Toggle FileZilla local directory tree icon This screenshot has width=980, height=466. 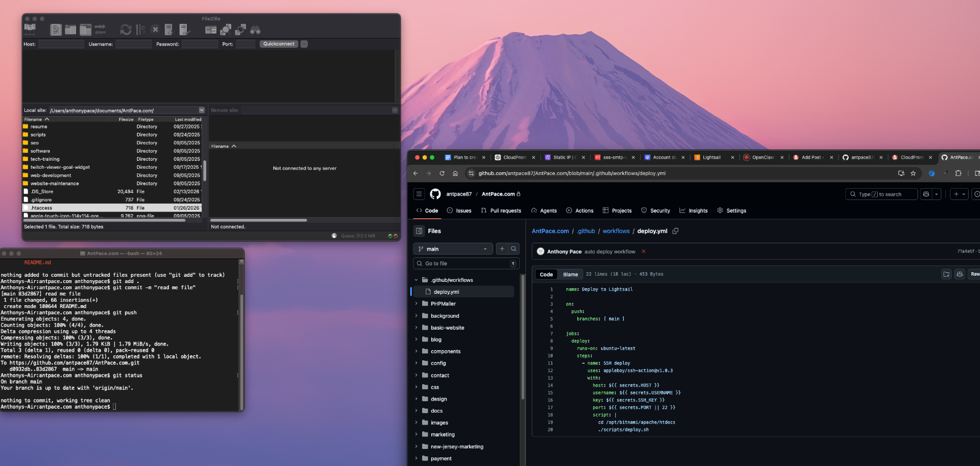point(70,30)
